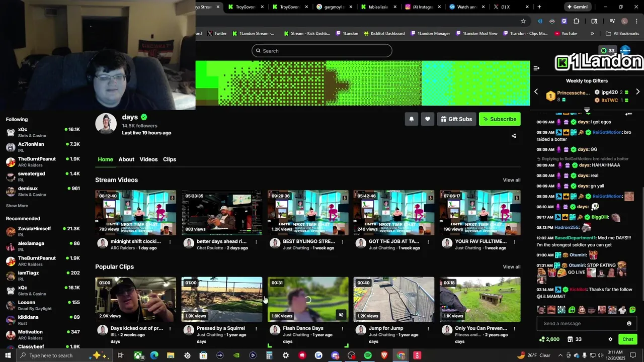Switch to the About tab
The height and width of the screenshot is (362, 644).
pyautogui.click(x=126, y=159)
